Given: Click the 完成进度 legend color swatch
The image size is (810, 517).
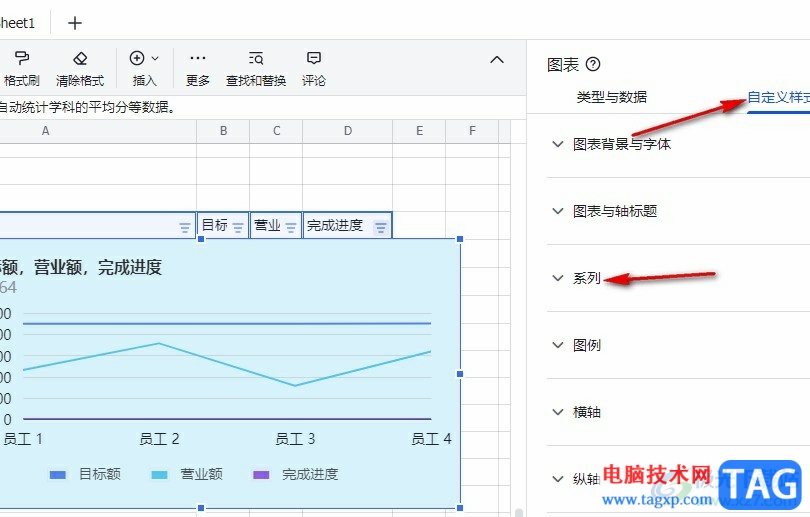Looking at the screenshot, I should pos(261,475).
